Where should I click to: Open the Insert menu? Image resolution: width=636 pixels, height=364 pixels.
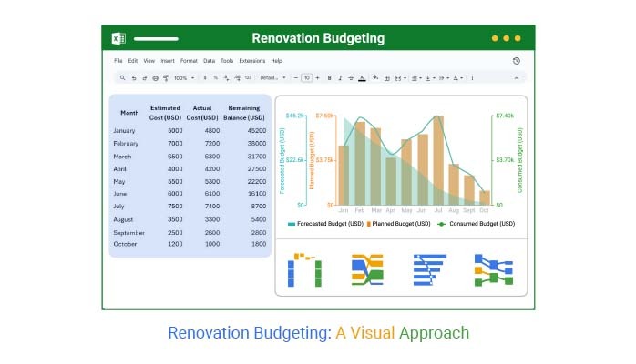coord(168,61)
